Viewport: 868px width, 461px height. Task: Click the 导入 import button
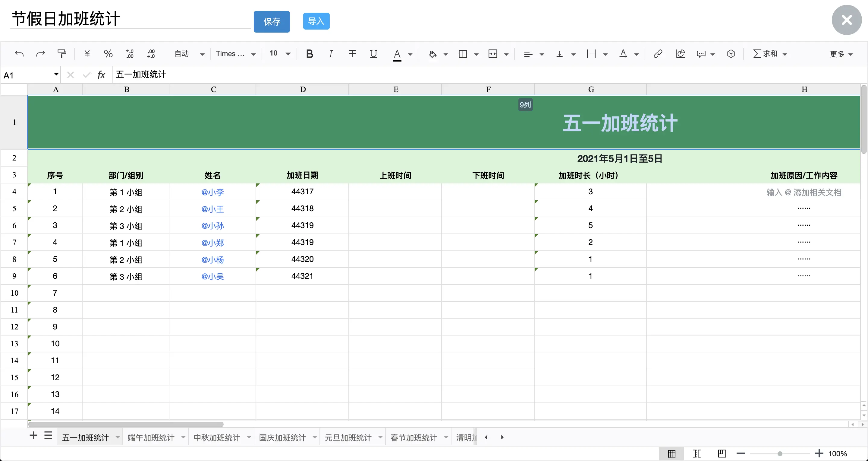[x=316, y=21]
